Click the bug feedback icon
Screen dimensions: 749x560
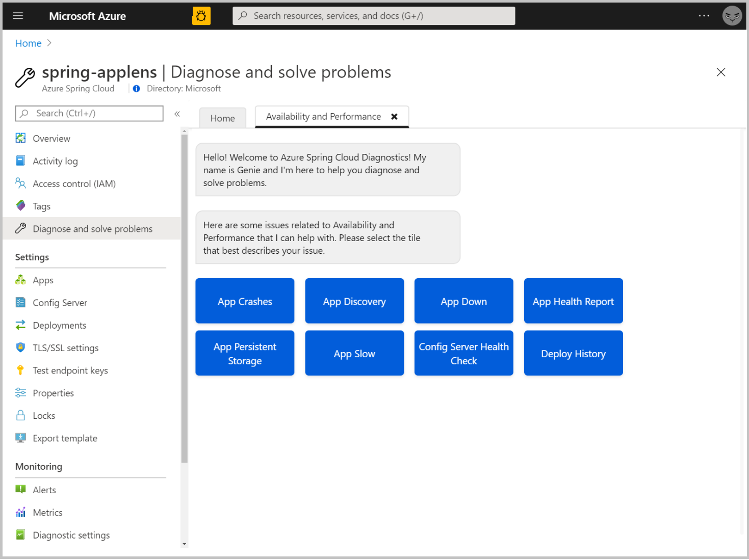(x=201, y=16)
